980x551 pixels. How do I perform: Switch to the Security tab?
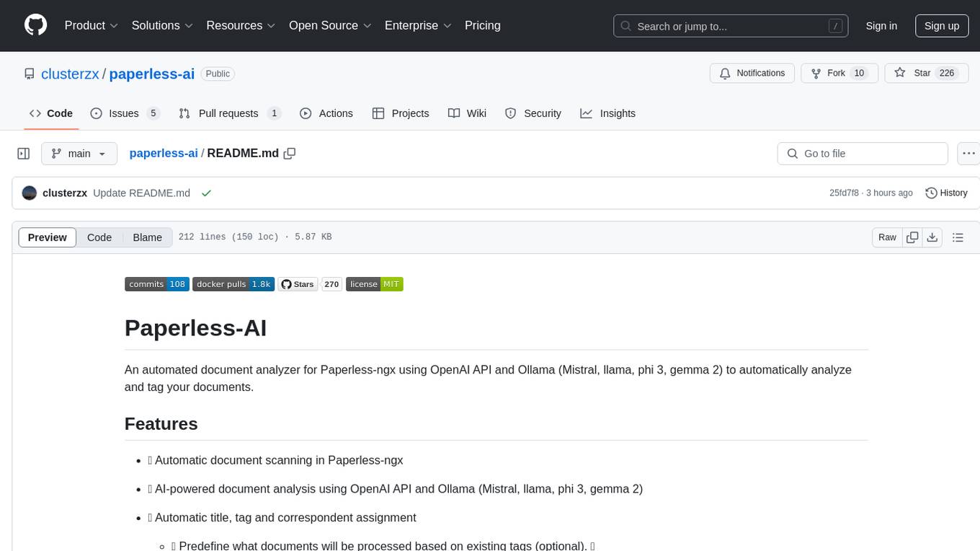pyautogui.click(x=533, y=113)
